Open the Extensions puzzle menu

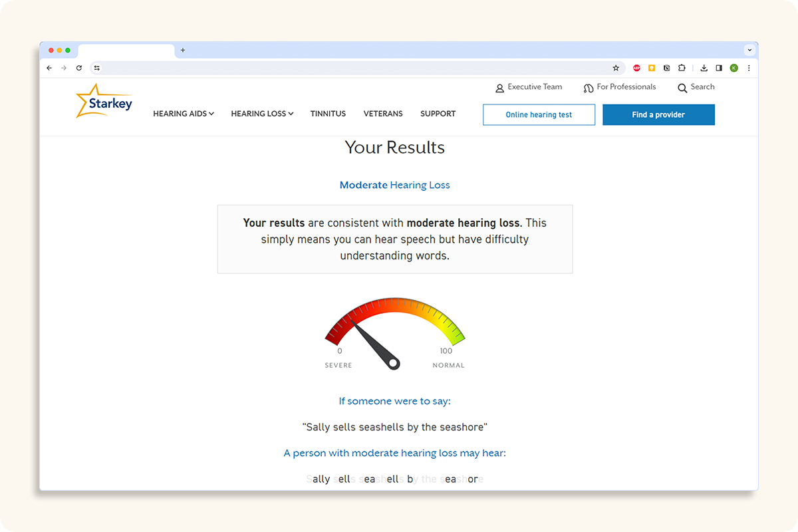point(682,68)
